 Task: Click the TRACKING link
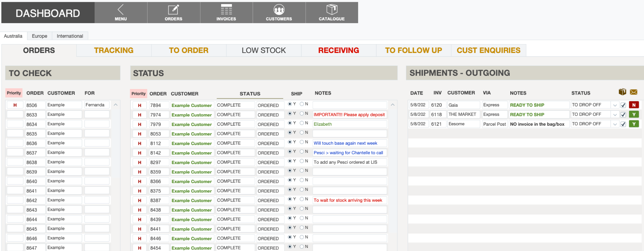[114, 50]
